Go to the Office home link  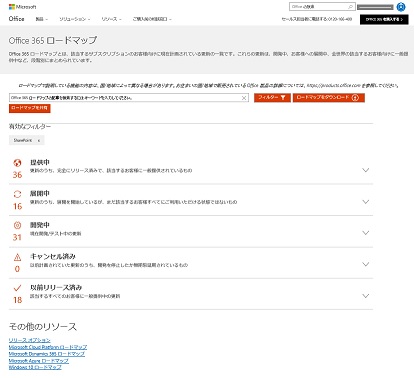click(x=16, y=19)
